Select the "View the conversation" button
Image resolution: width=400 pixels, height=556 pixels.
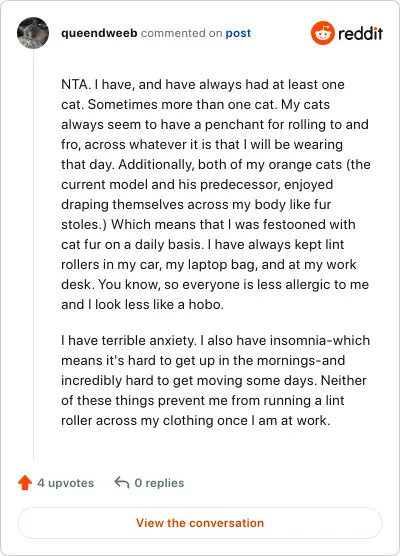200,523
